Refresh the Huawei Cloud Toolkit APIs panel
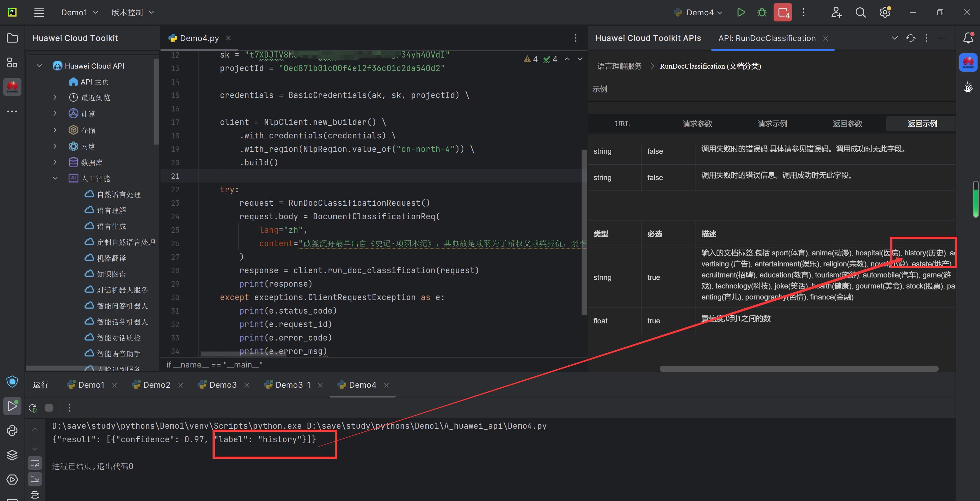 911,38
